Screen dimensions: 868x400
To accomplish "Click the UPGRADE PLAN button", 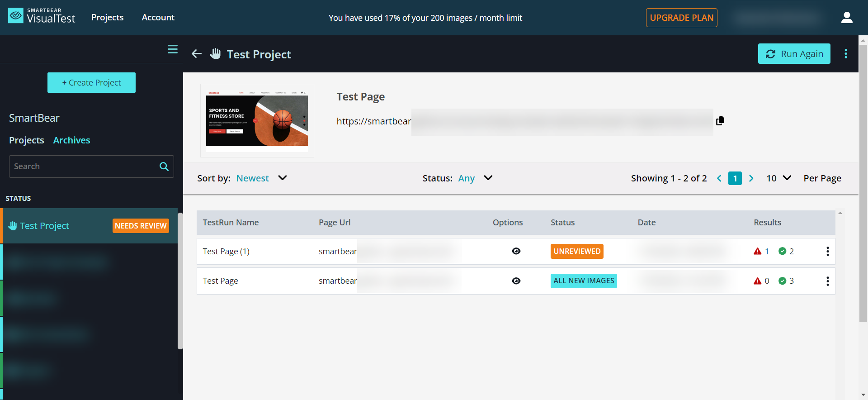I will point(681,18).
